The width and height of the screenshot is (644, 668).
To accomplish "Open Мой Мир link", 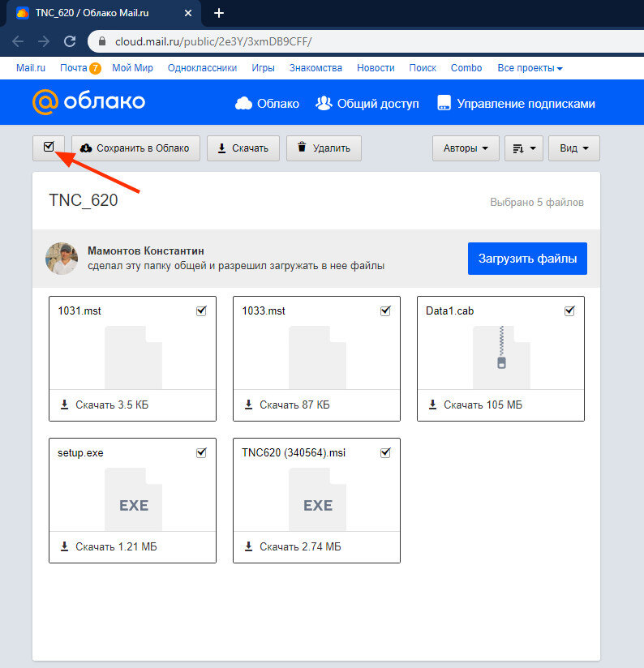I will [x=132, y=68].
